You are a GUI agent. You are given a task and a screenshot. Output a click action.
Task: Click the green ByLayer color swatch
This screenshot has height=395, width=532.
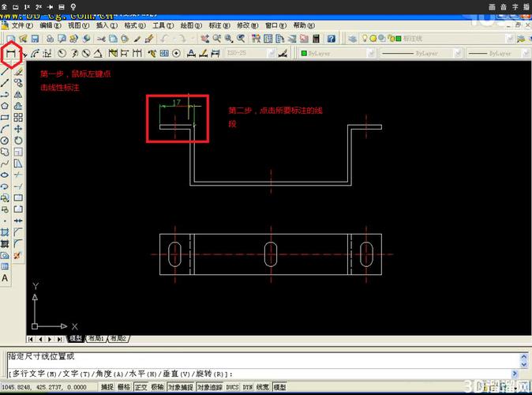pos(304,54)
